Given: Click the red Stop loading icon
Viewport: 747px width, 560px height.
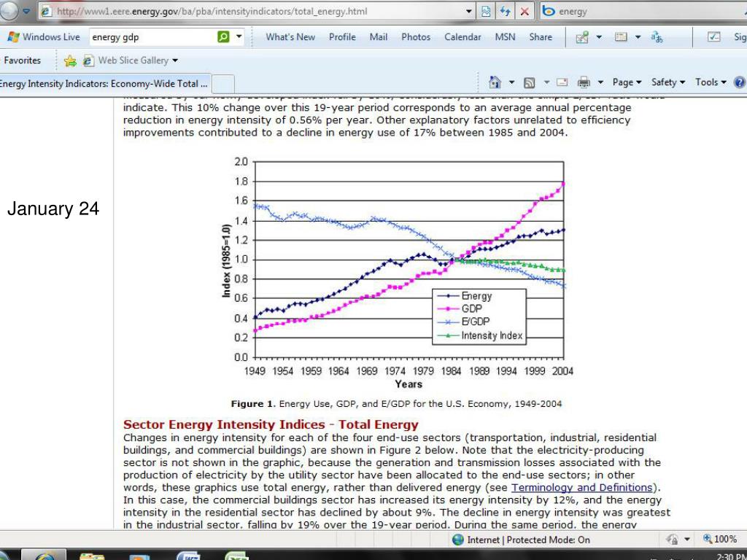Looking at the screenshot, I should point(525,11).
